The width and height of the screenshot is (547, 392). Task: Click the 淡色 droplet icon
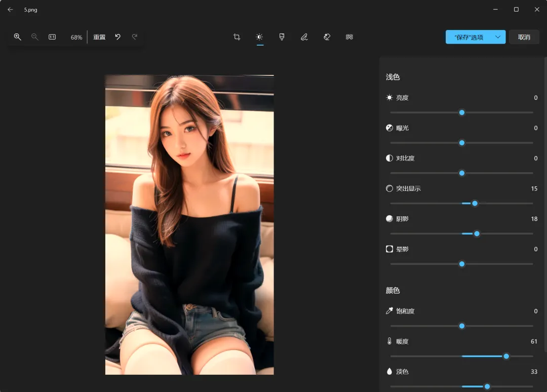(389, 371)
